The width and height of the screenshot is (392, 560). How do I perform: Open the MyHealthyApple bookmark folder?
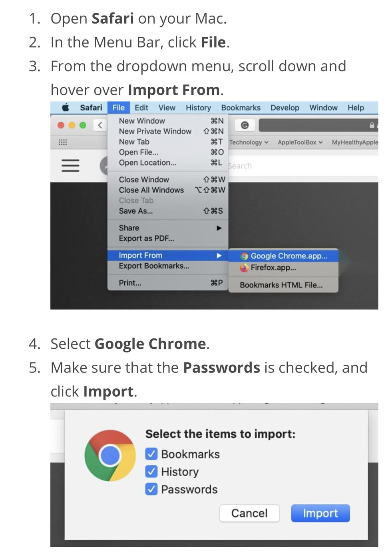pyautogui.click(x=354, y=142)
